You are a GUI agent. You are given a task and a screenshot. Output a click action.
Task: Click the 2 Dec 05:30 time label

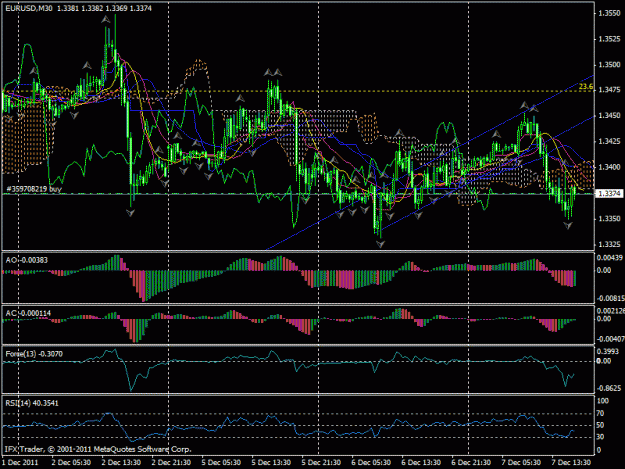click(71, 463)
